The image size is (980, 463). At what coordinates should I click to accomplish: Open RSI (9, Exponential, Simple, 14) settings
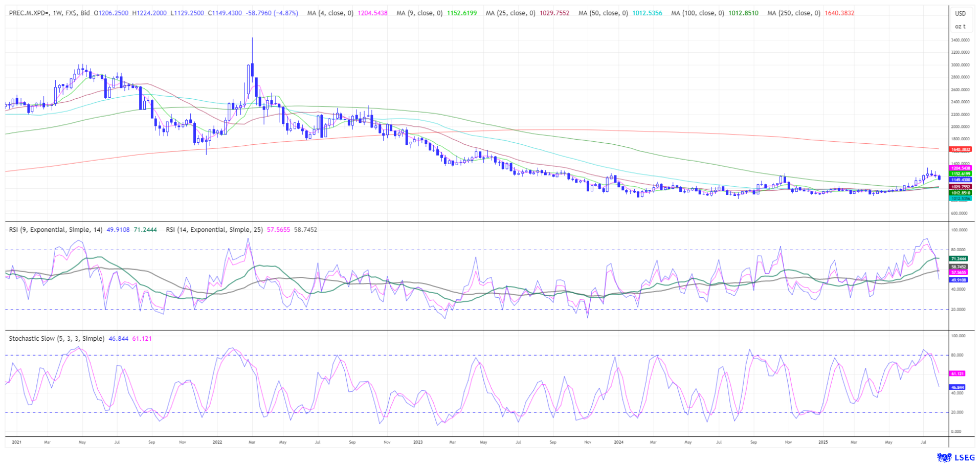click(55, 230)
